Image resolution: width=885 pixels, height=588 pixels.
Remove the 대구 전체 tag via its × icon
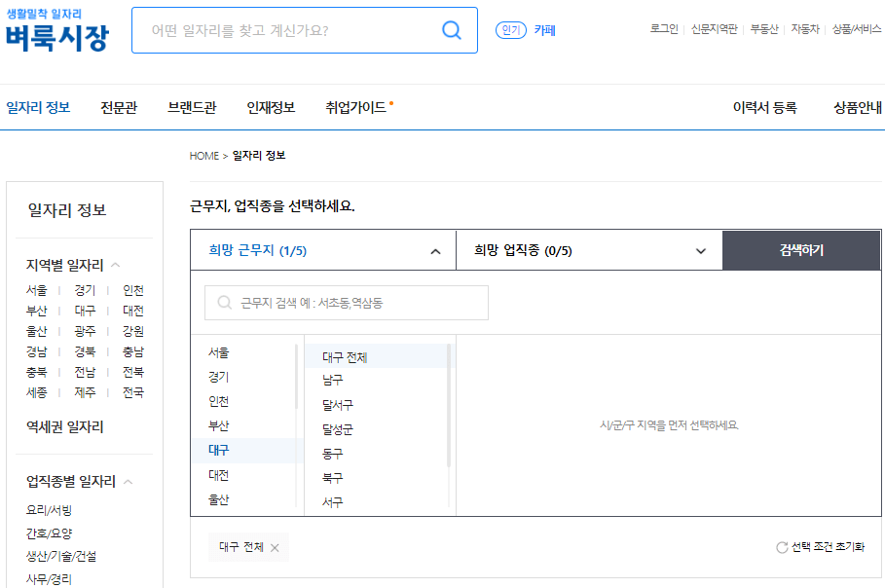tap(275, 547)
